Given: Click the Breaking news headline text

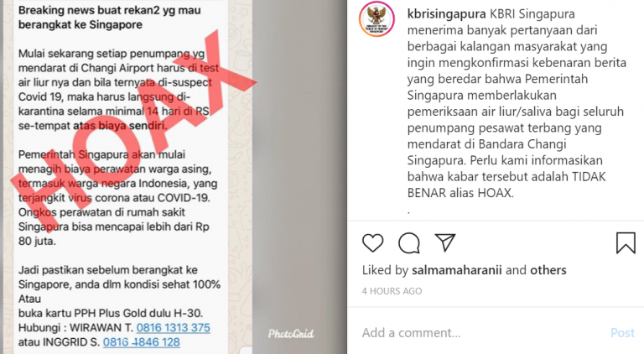Looking at the screenshot, I should click(110, 18).
